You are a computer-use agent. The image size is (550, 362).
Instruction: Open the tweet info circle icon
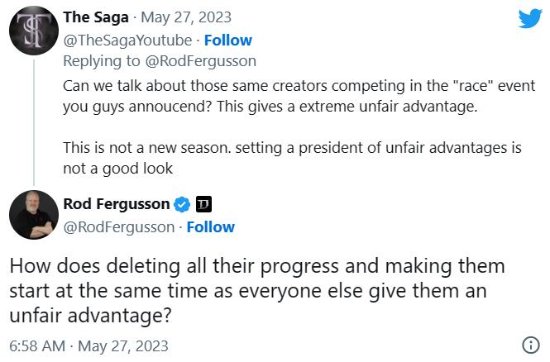point(531,345)
